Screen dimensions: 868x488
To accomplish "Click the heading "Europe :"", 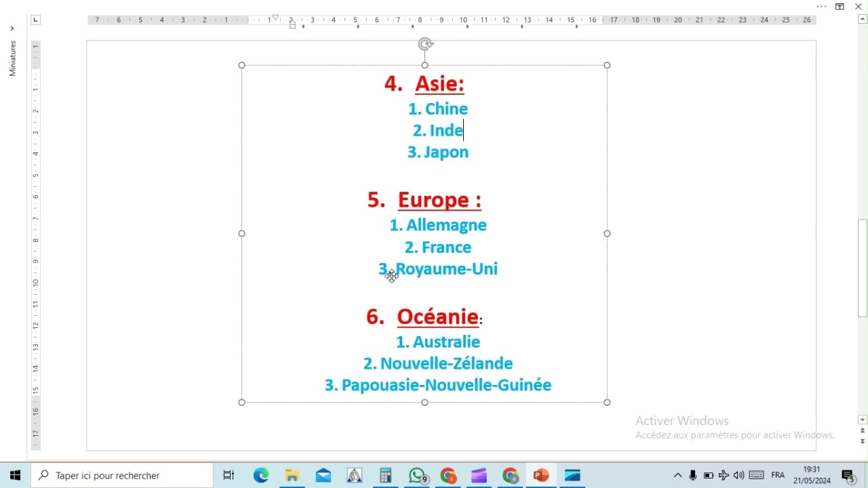I will pyautogui.click(x=439, y=200).
